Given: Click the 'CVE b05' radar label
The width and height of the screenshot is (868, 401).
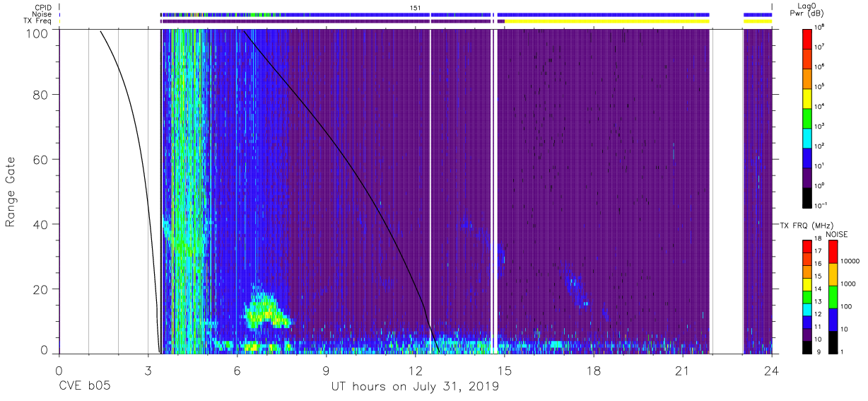Looking at the screenshot, I should click(x=84, y=387).
